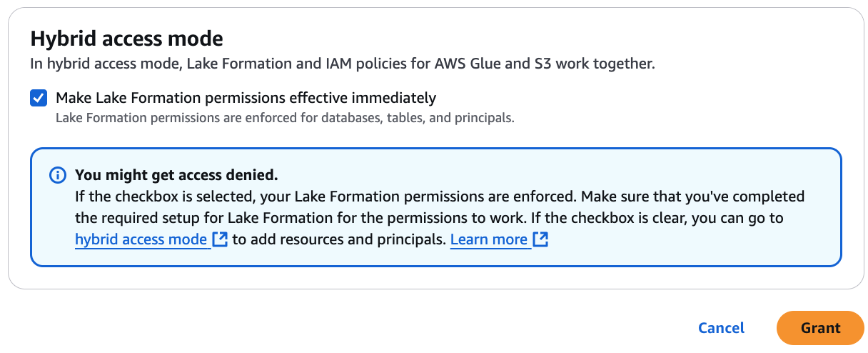Click the word 'Grant' on the orange button
868x353 pixels.
tap(820, 328)
